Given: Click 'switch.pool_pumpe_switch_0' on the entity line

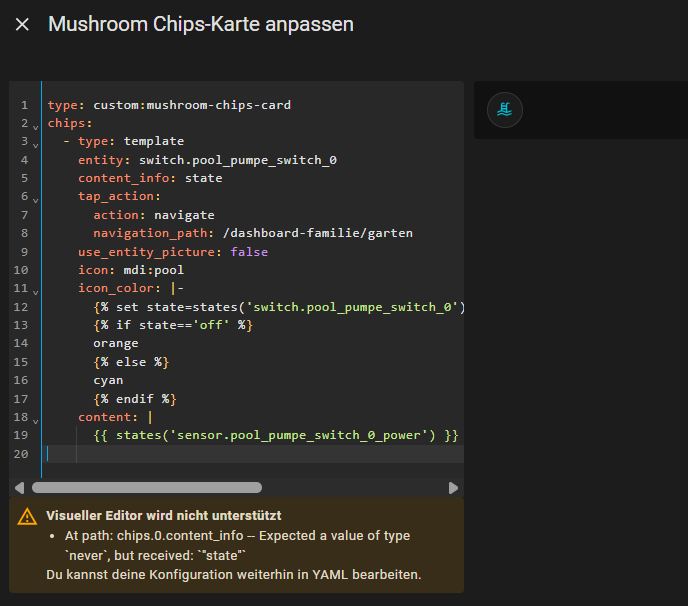Looking at the screenshot, I should [x=238, y=160].
